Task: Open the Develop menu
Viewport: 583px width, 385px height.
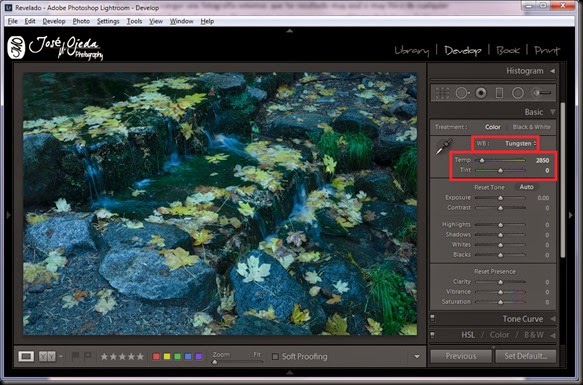Action: (54, 21)
